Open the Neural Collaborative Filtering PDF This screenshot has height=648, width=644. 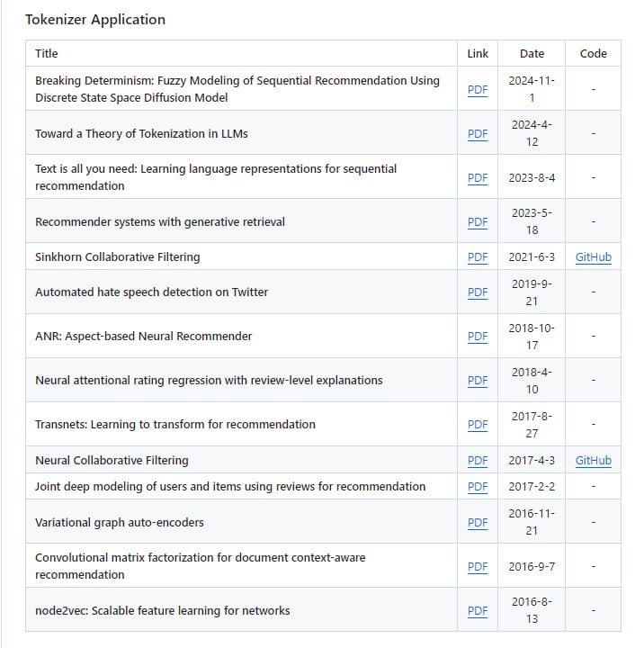478,460
